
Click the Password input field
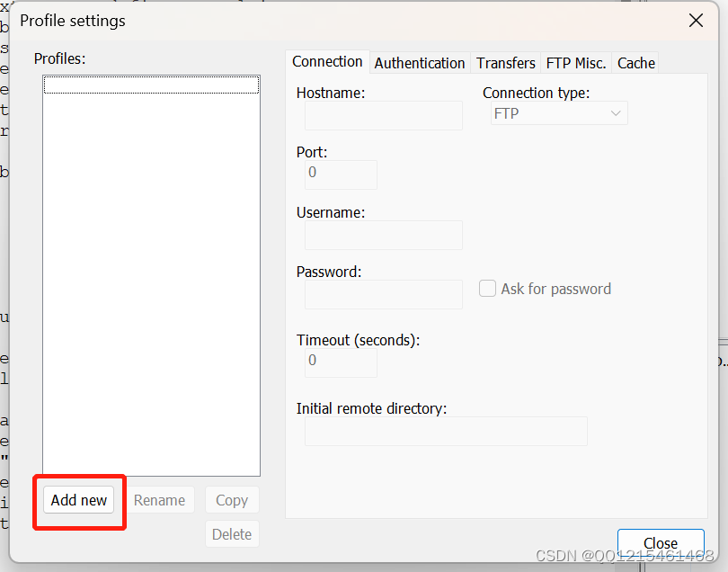pyautogui.click(x=384, y=295)
